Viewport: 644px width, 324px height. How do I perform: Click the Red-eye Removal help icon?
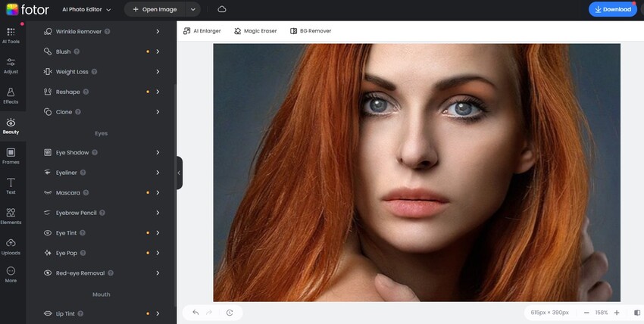click(x=111, y=273)
